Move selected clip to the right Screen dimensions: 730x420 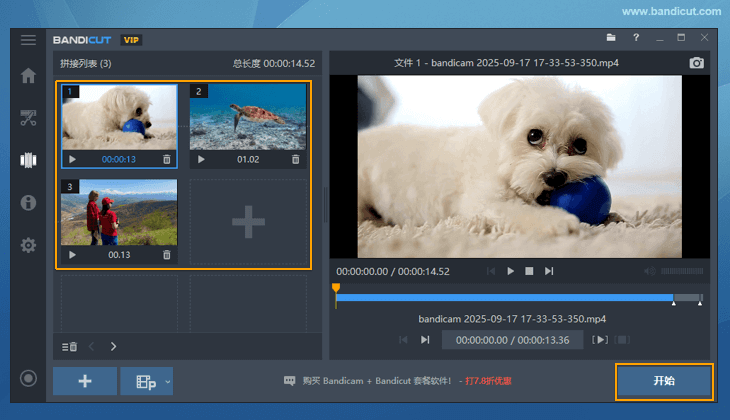113,347
